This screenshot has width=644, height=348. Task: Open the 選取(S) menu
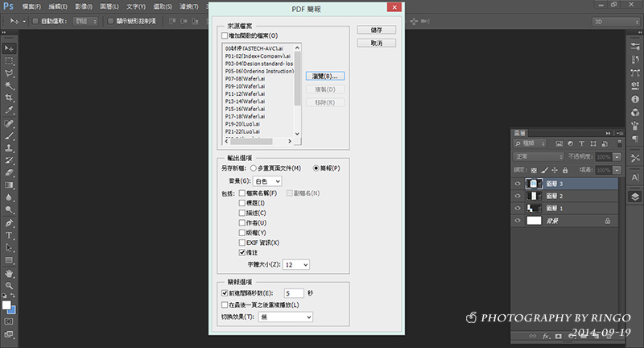[x=163, y=6]
